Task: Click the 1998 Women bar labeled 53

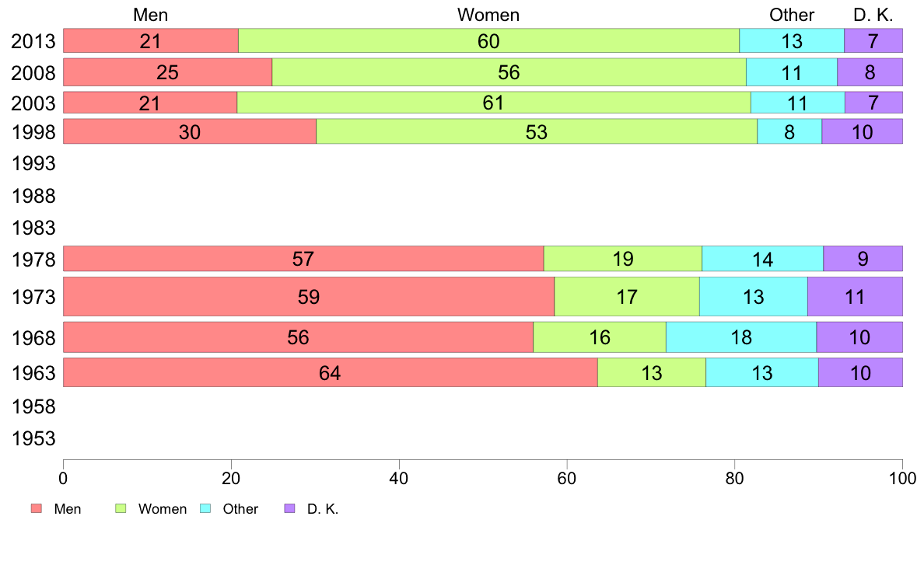Action: pyautogui.click(x=537, y=131)
